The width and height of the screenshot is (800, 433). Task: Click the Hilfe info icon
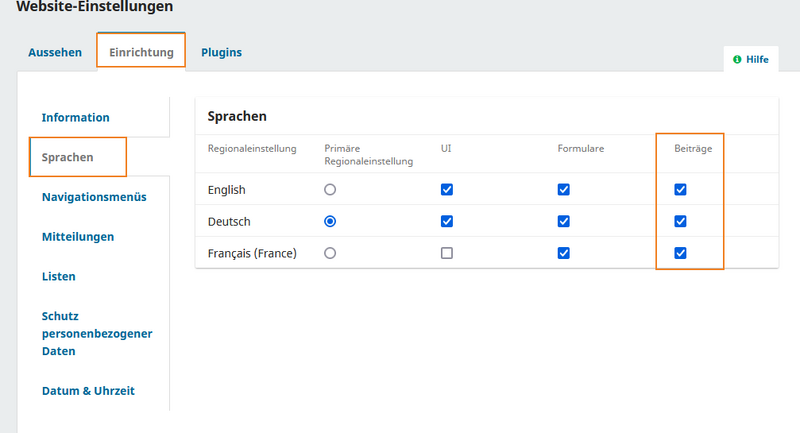[x=737, y=59]
